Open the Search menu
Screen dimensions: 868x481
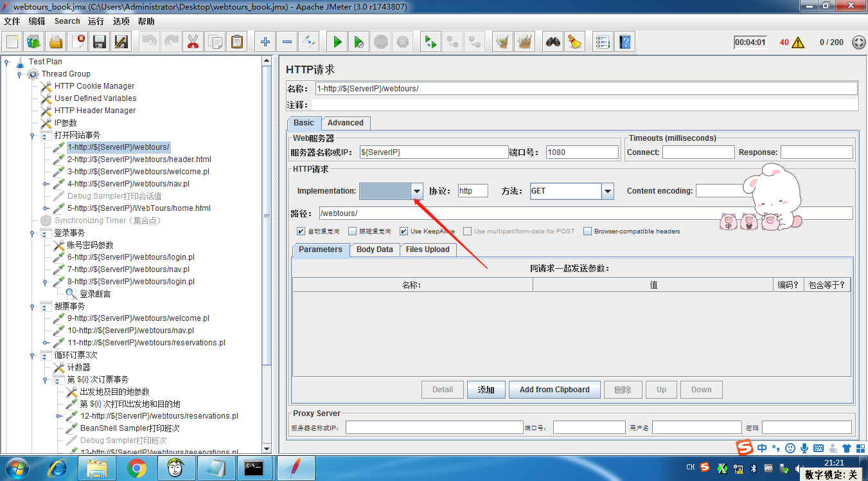67,21
